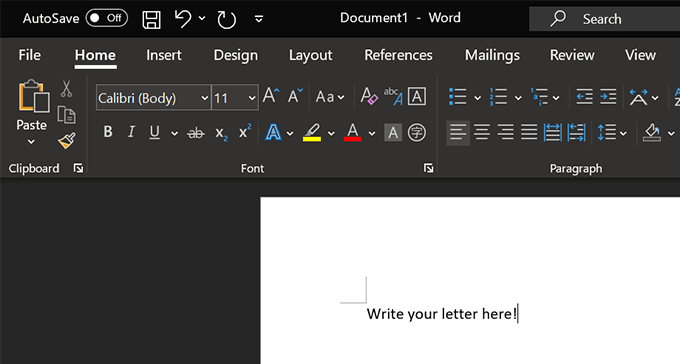680x364 pixels.
Task: Click the Search box
Action: [x=605, y=19]
